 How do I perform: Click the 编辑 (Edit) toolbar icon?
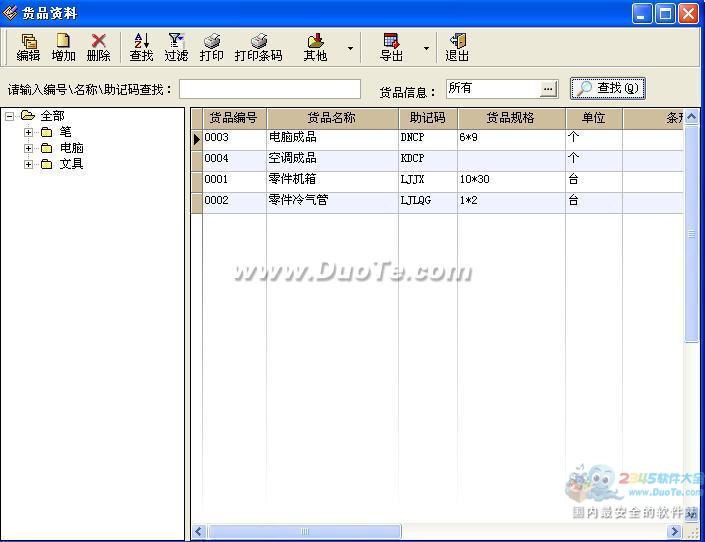pyautogui.click(x=28, y=47)
